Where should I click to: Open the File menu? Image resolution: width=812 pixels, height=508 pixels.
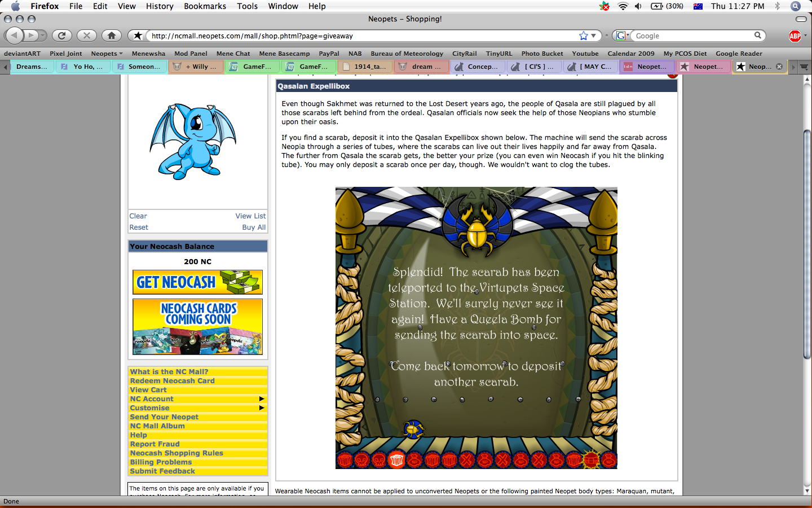76,6
